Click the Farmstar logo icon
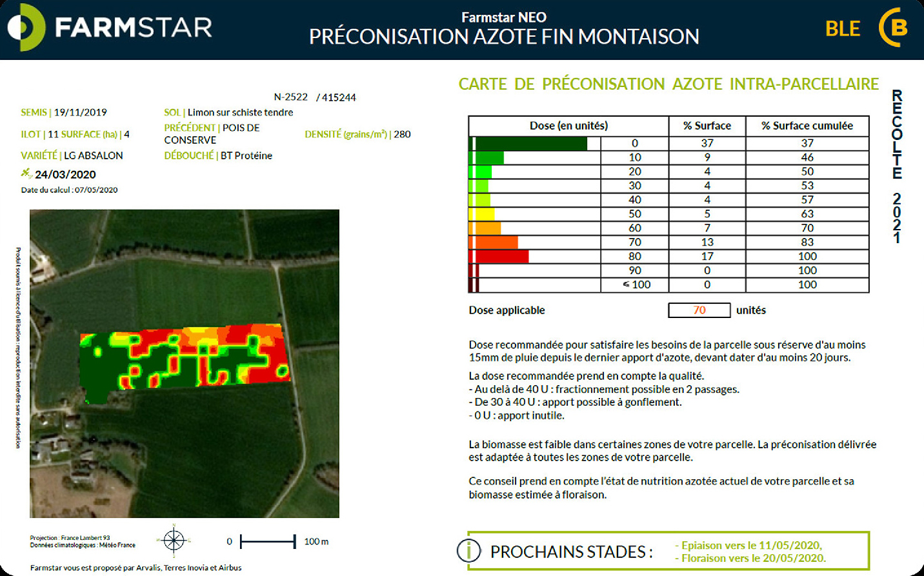Screen dimensions: 924x576 coord(26,28)
